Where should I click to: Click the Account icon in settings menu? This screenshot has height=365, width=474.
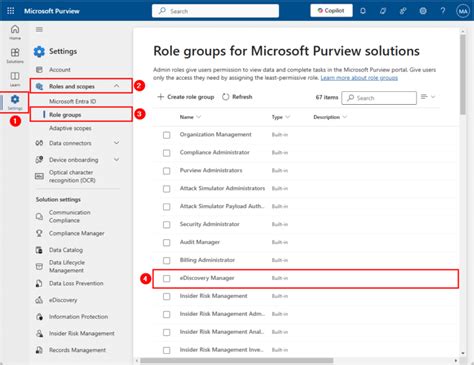[x=39, y=70]
